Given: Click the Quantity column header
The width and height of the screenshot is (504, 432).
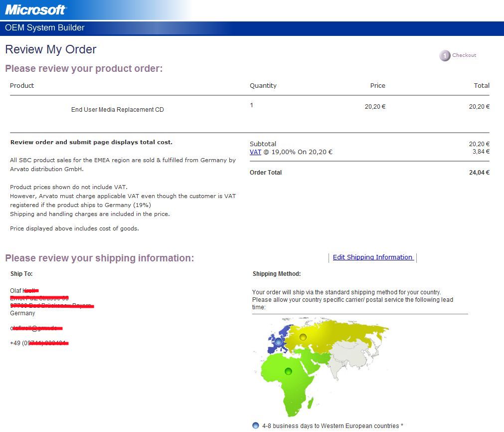Looking at the screenshot, I should click(263, 86).
